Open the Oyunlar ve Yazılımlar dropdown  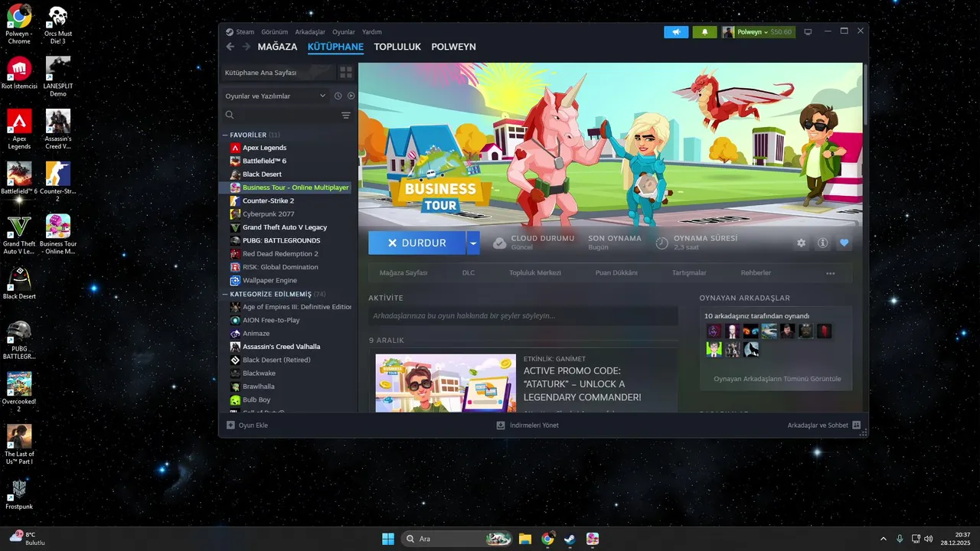coord(276,96)
